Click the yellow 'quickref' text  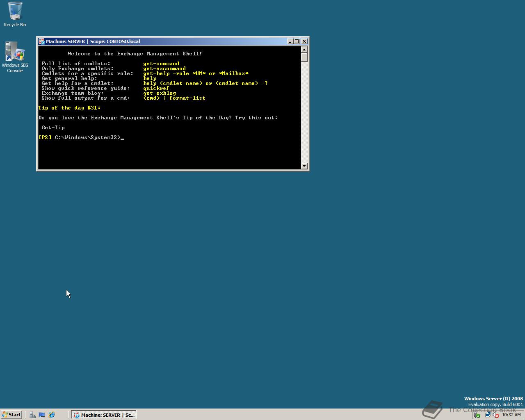[x=156, y=88]
